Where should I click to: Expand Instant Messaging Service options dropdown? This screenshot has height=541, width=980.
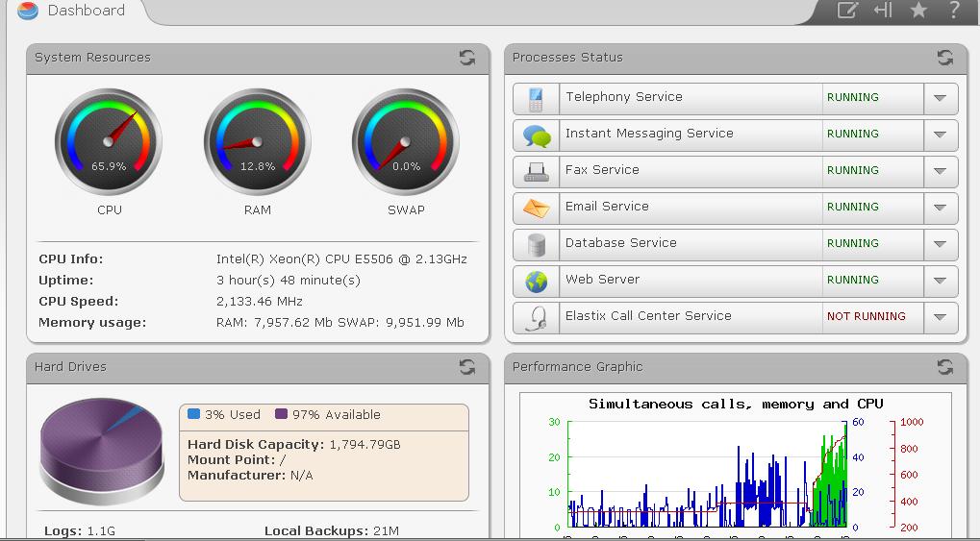[x=940, y=135]
